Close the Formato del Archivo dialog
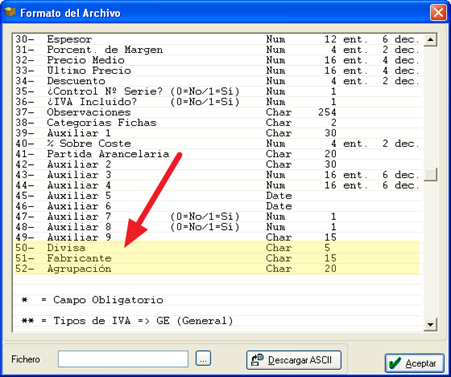Screen dimensions: 451x377 (438, 13)
